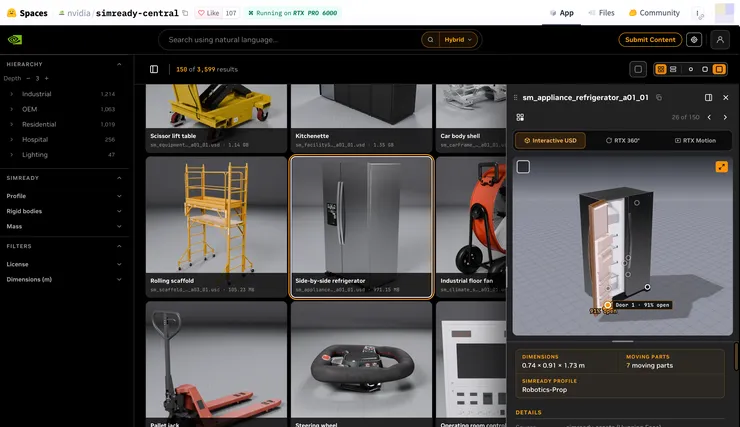Grab the detail panel drag handle
This screenshot has height=427, width=740.
[515, 98]
